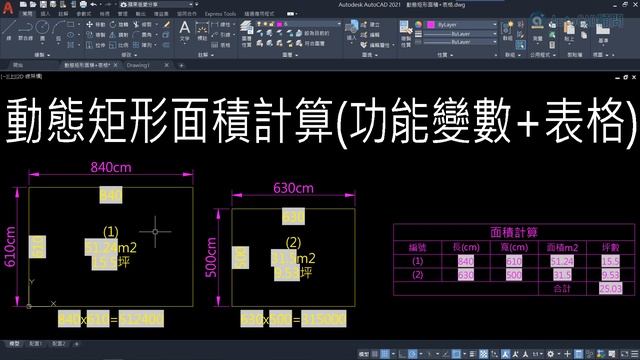The image size is (640, 360).
Task: Select the Line drawing tool
Action: (9, 30)
